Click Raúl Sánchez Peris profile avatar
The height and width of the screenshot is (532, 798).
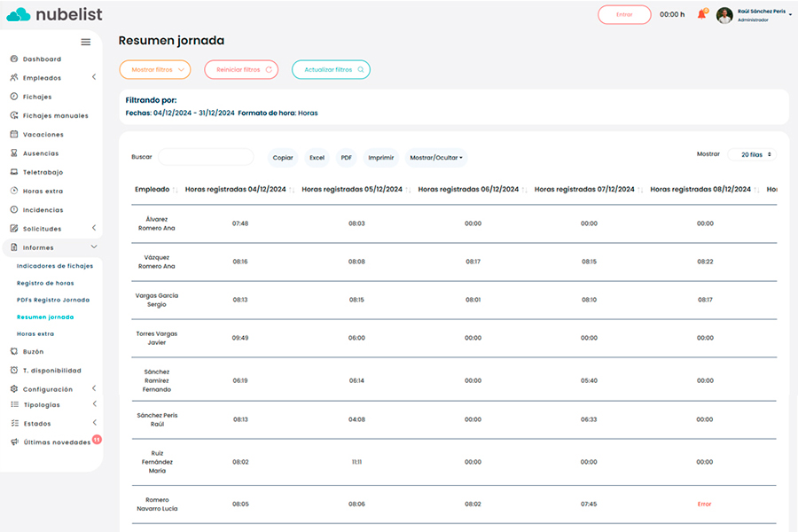(x=724, y=15)
